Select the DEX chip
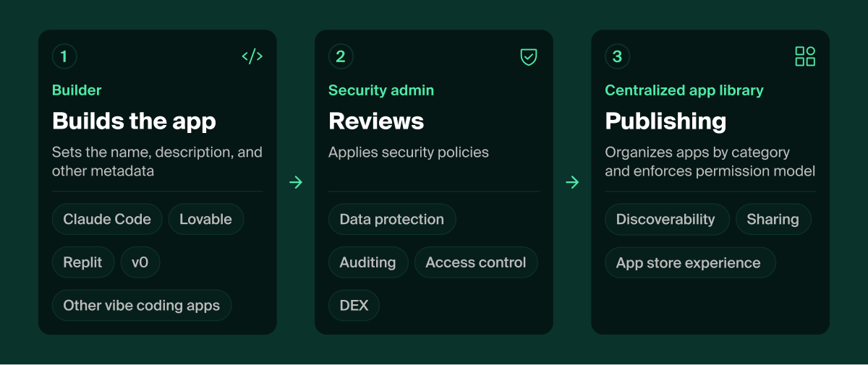The height and width of the screenshot is (365, 868). pyautogui.click(x=354, y=305)
